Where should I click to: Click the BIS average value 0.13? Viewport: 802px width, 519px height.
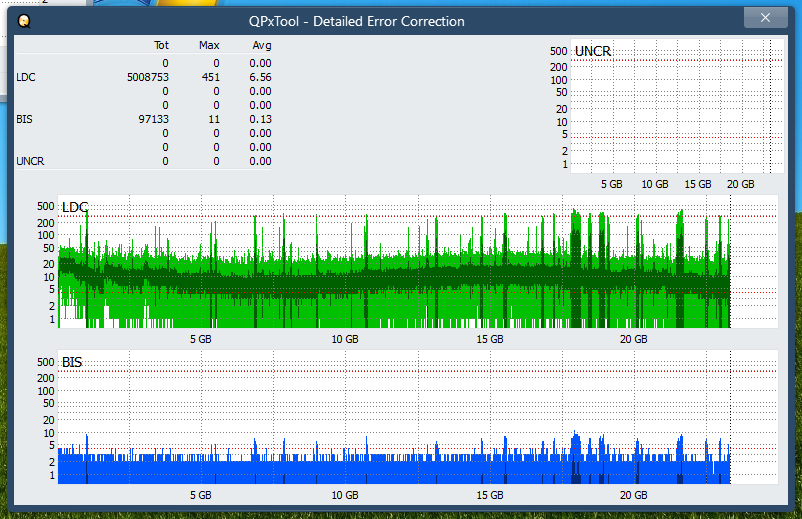coord(260,119)
